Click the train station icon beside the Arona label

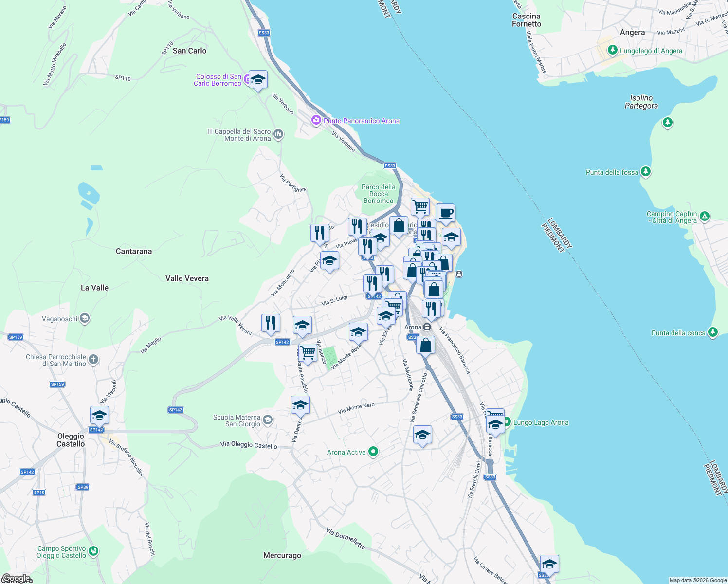coord(428,327)
